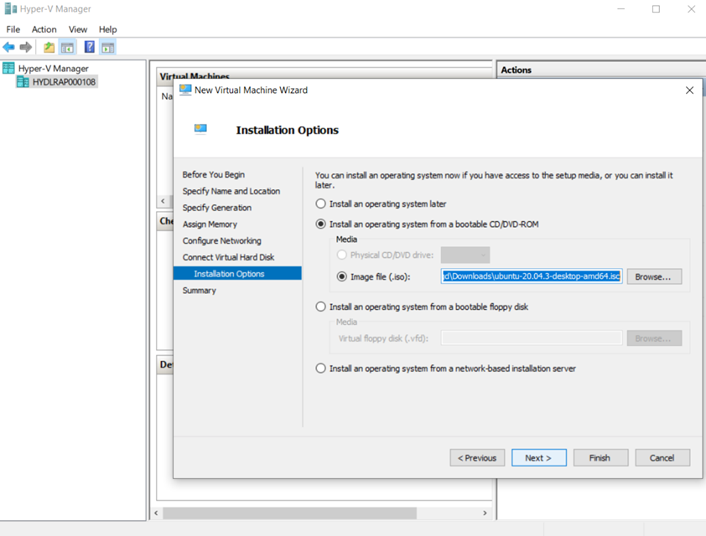Click the Previous button
Image resolution: width=706 pixels, height=536 pixels.
[477, 458]
